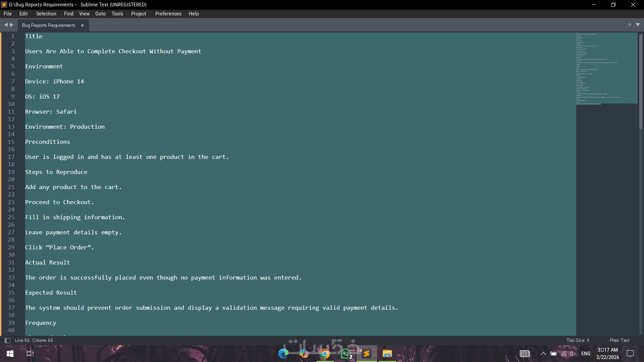Click the previous tab arrow
This screenshot has height=362, width=644.
(x=6, y=25)
